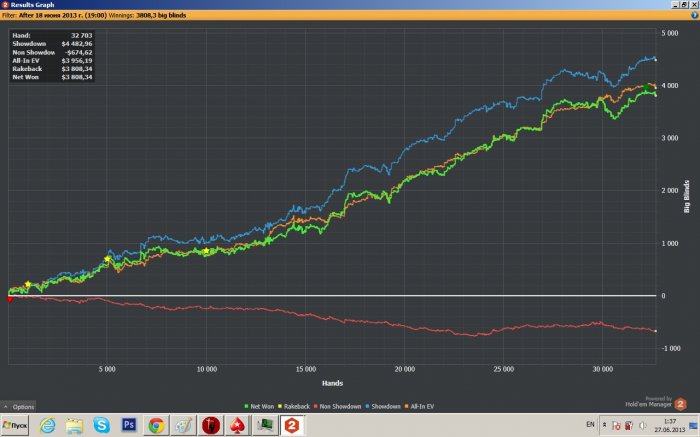This screenshot has width=700, height=437.
Task: Toggle the Non Showdown legend entry
Action: pos(338,407)
